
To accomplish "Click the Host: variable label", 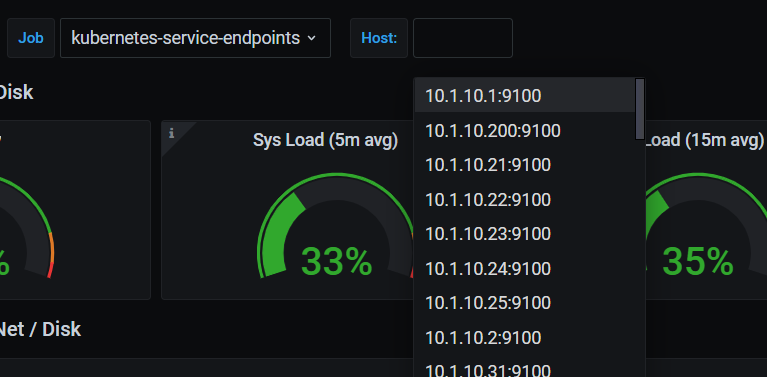I will [379, 38].
